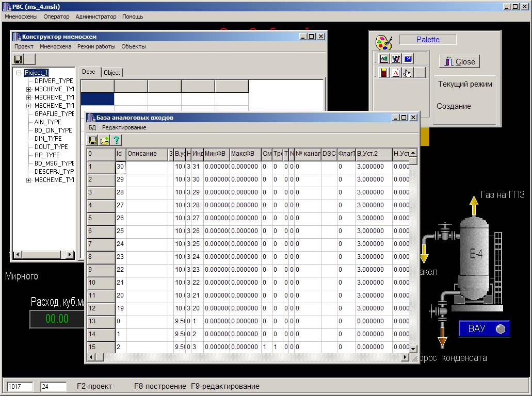The height and width of the screenshot is (396, 532).
Task: Select the blue screen tool in Palette
Action: click(408, 59)
